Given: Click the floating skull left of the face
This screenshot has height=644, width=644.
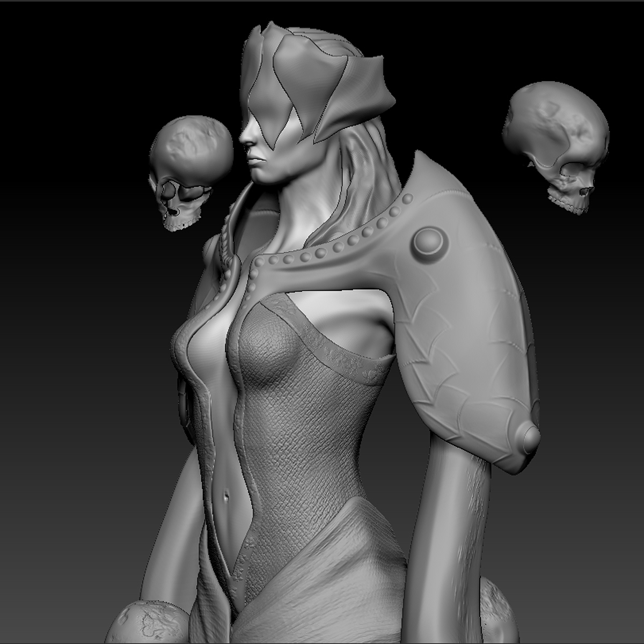Looking at the screenshot, I should point(191,173).
